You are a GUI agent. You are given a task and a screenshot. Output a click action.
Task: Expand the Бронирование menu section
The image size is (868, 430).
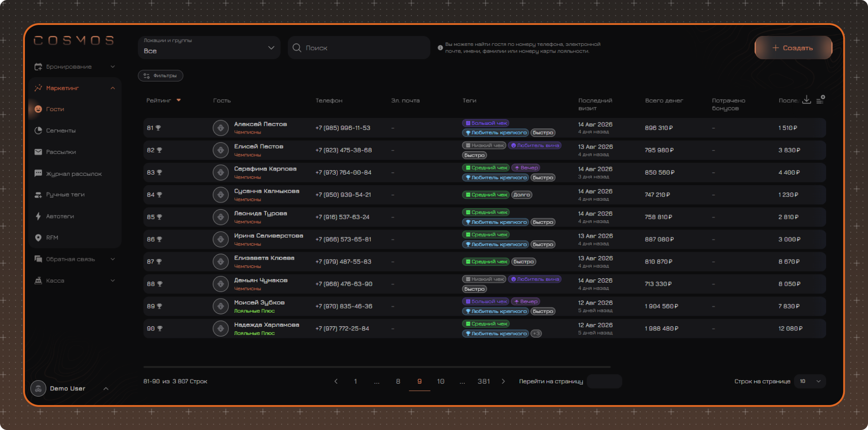(75, 67)
